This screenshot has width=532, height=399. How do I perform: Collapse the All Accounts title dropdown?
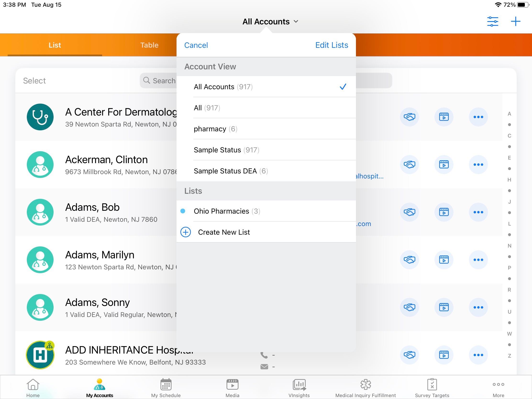(270, 22)
